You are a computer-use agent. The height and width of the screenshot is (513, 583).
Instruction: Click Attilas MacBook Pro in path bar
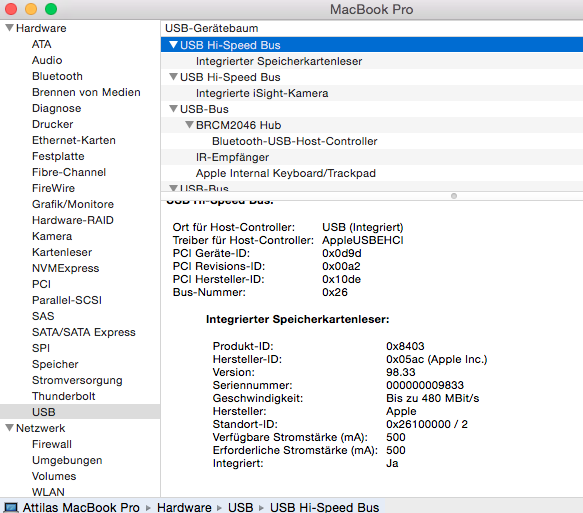(81, 507)
